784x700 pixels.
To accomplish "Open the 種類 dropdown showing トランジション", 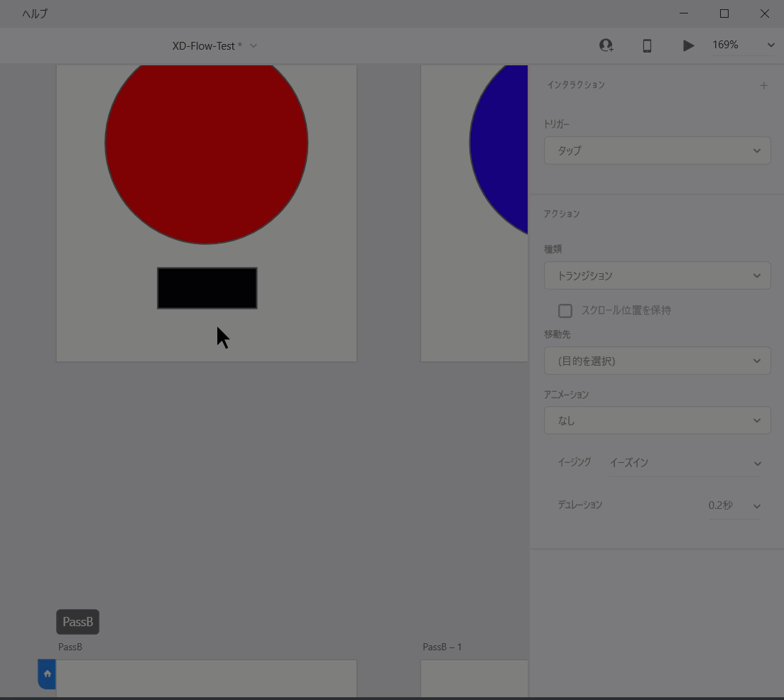I will click(657, 275).
